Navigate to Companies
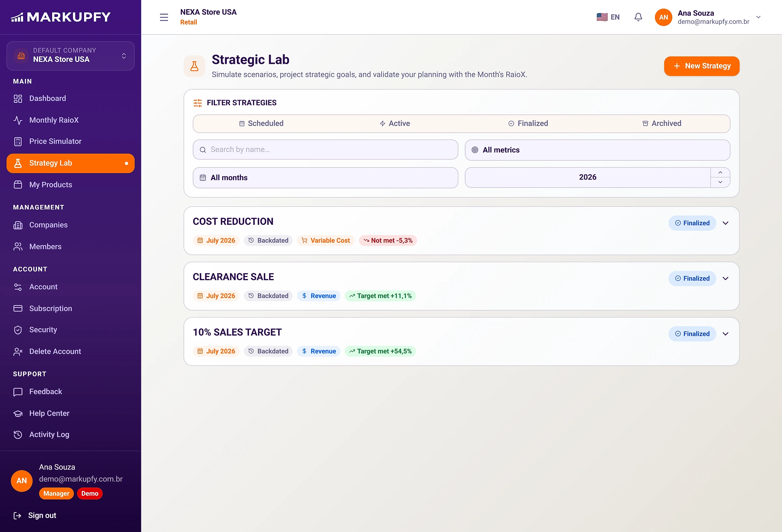 (x=70, y=225)
